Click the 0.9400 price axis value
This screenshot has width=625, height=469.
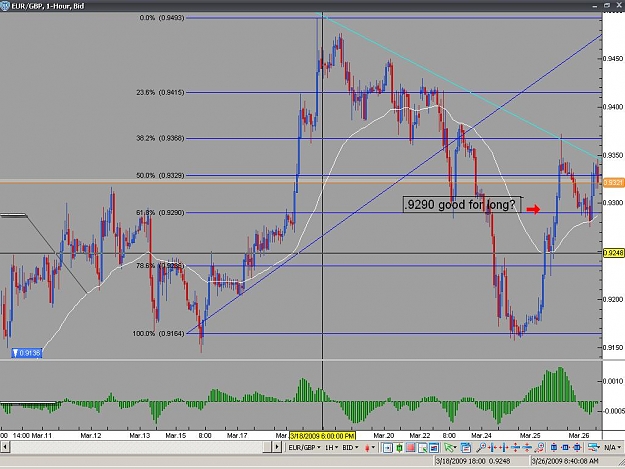pyautogui.click(x=613, y=107)
